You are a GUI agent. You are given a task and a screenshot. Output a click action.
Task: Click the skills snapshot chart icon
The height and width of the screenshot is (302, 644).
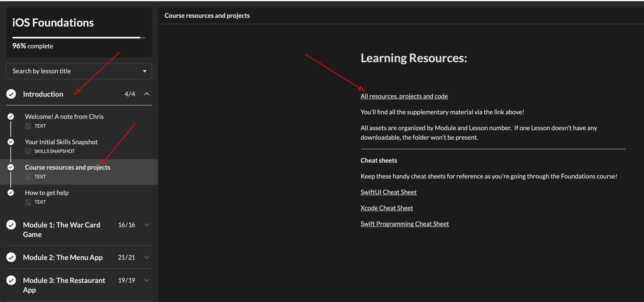(x=28, y=151)
